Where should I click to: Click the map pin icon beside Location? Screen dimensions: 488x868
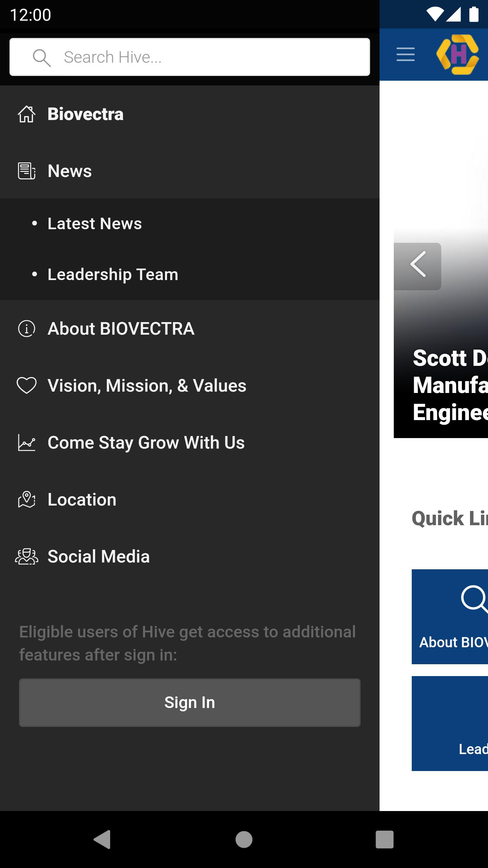click(26, 499)
